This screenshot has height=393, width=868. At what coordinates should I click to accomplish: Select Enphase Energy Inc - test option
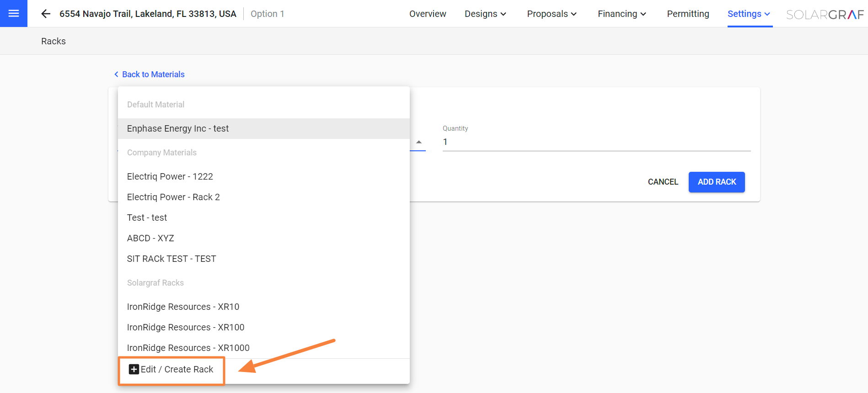tap(178, 128)
